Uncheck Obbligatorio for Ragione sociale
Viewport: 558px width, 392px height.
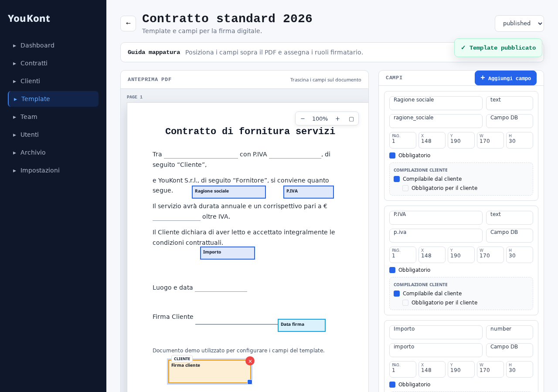(392, 155)
